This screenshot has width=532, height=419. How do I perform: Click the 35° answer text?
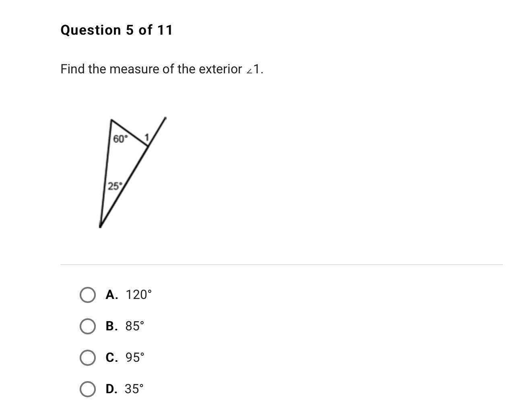(x=134, y=389)
